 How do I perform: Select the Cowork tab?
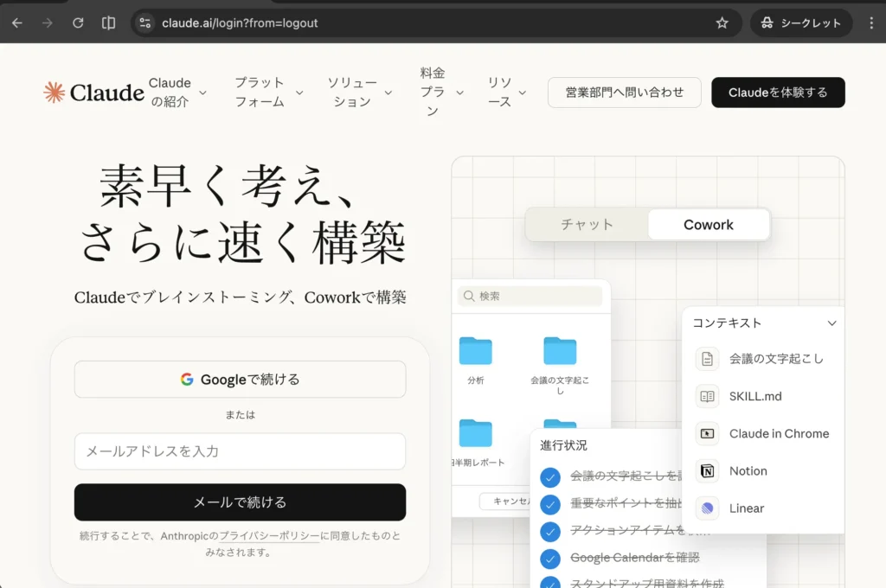point(708,224)
